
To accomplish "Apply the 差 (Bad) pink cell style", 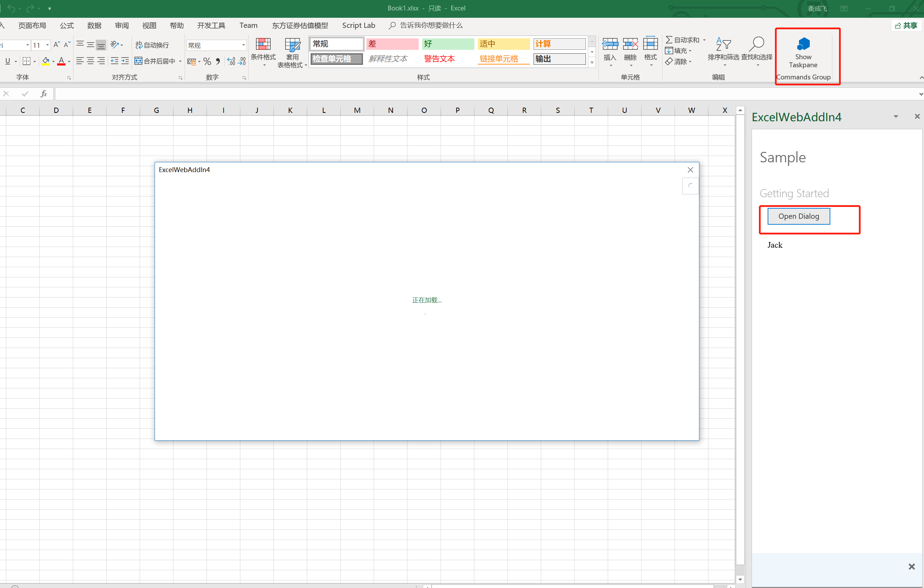I will [392, 44].
